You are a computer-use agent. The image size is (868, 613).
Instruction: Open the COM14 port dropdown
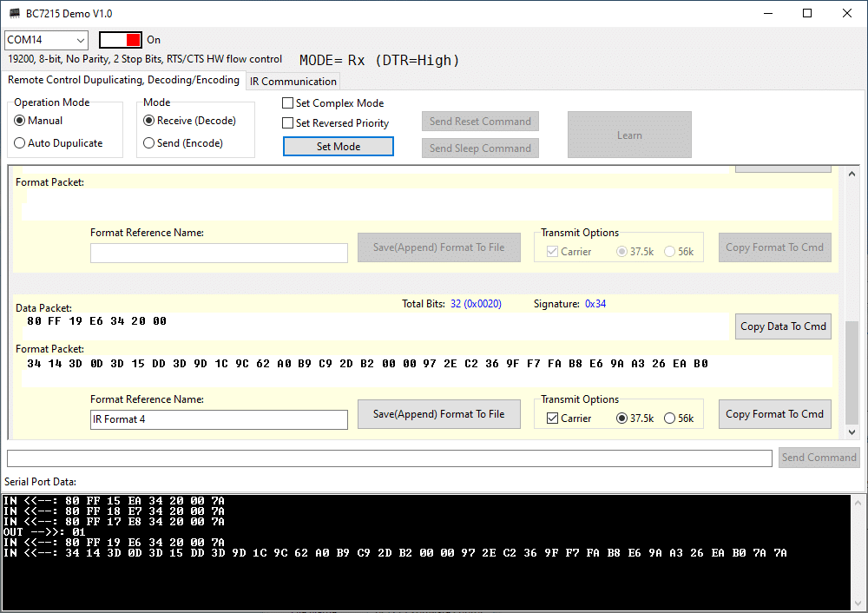coord(47,40)
